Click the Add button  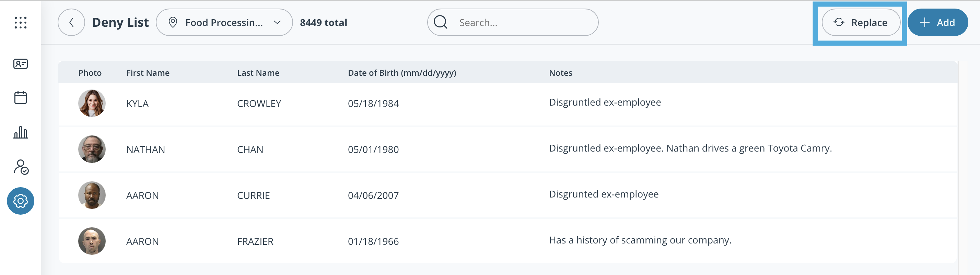[937, 22]
